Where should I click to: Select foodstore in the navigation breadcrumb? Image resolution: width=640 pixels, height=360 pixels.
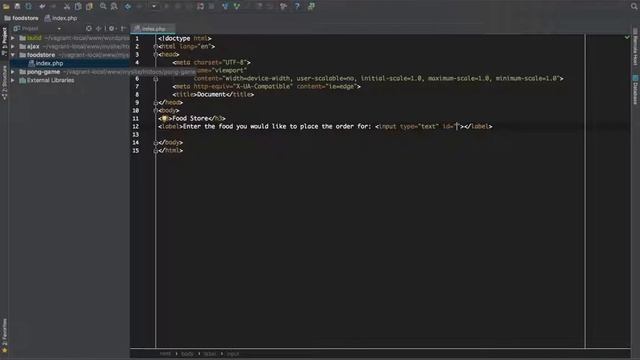click(x=21, y=18)
